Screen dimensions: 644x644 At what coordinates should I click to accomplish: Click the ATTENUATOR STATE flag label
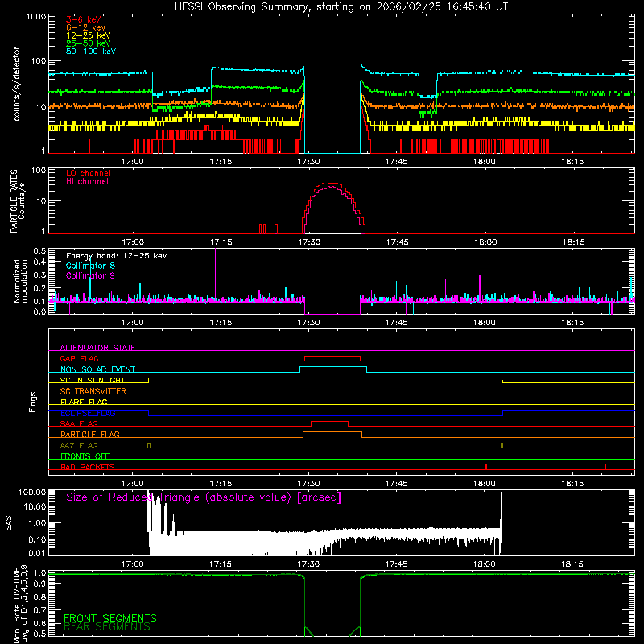click(x=97, y=348)
